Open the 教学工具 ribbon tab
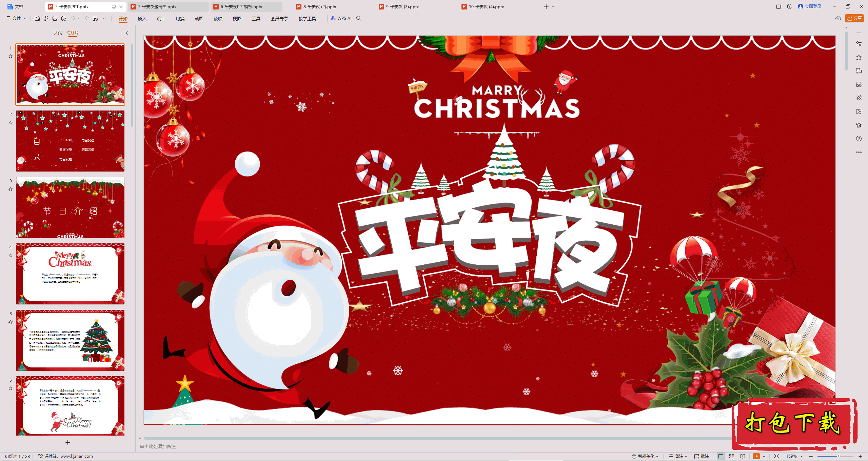 [307, 19]
